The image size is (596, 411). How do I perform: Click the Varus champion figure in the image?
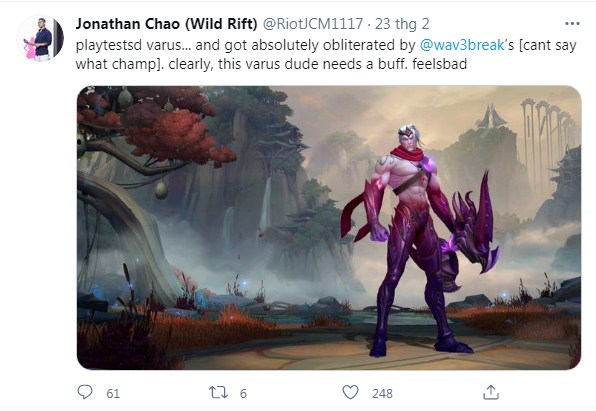[x=414, y=240]
